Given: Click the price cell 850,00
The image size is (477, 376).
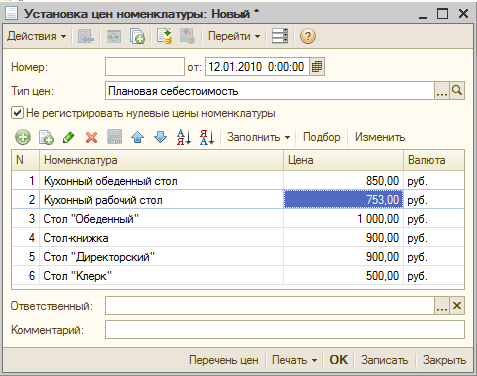Looking at the screenshot, I should (x=343, y=181).
